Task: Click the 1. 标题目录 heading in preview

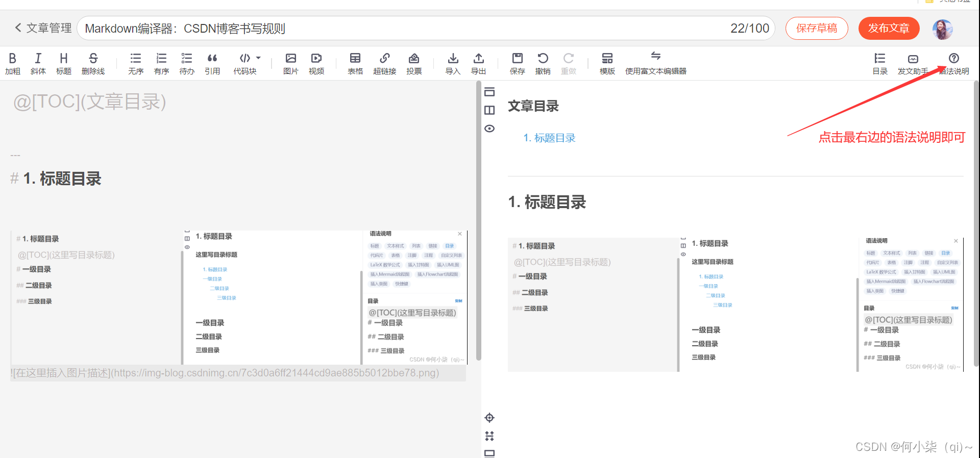Action: pos(547,202)
